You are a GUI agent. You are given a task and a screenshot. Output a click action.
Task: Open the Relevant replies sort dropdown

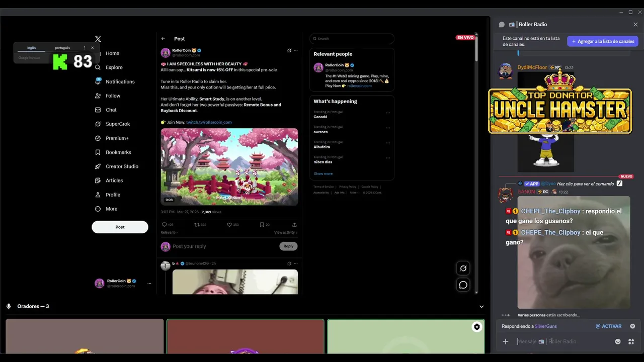[169, 232]
